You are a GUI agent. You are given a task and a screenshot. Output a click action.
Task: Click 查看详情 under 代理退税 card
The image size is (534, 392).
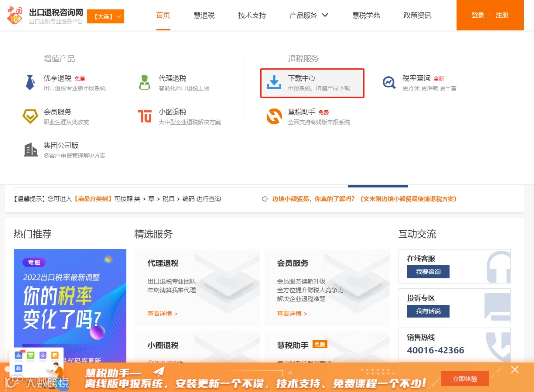[162, 314]
